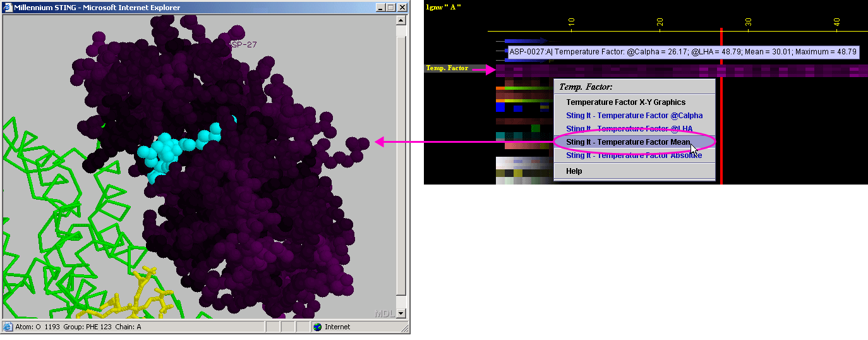
Task: Close the Millennium STING window
Action: coord(402,8)
